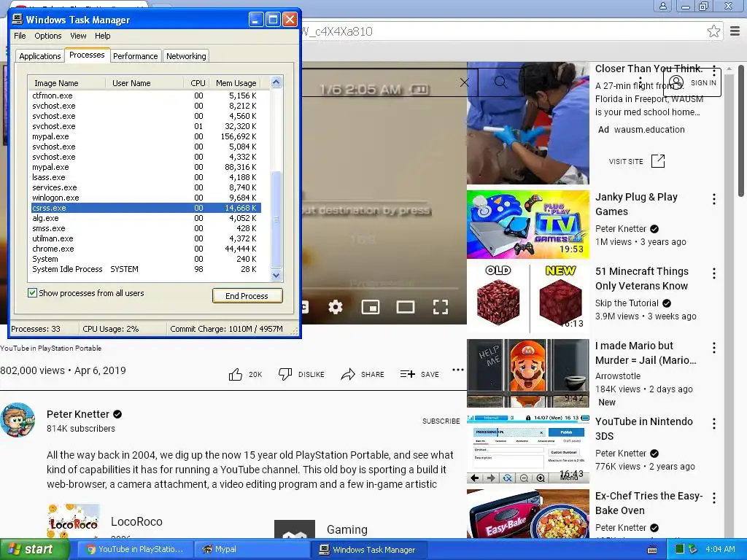Viewport: 747px width, 560px height.
Task: Enter fullscreen video mode
Action: click(x=441, y=307)
